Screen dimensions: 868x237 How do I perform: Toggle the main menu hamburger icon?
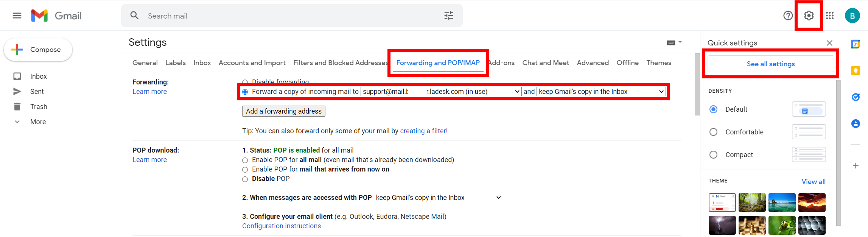(17, 16)
